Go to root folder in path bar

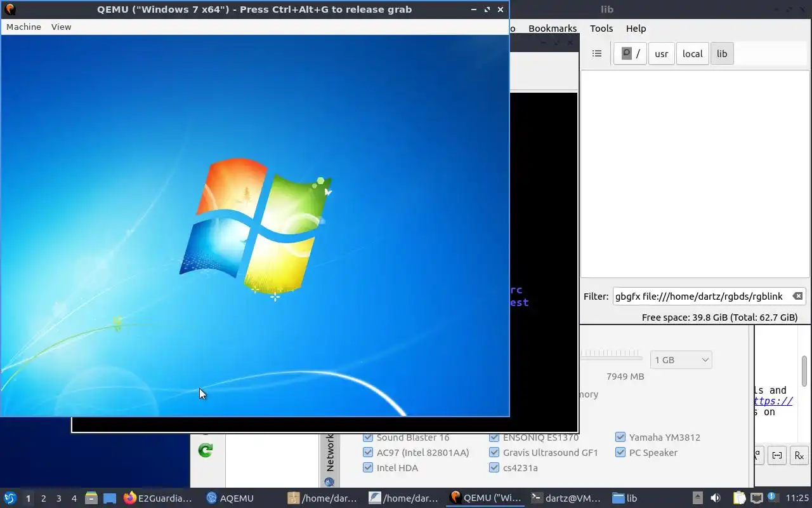click(x=630, y=53)
